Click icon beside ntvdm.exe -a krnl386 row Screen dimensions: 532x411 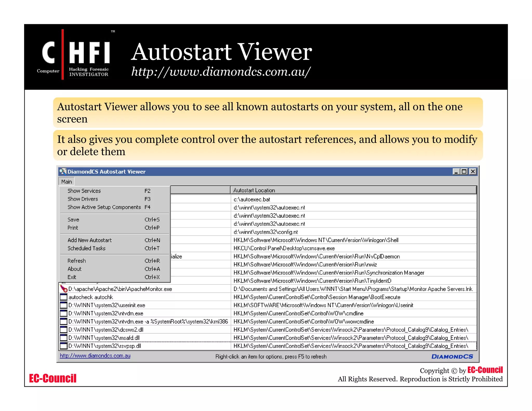click(64, 321)
